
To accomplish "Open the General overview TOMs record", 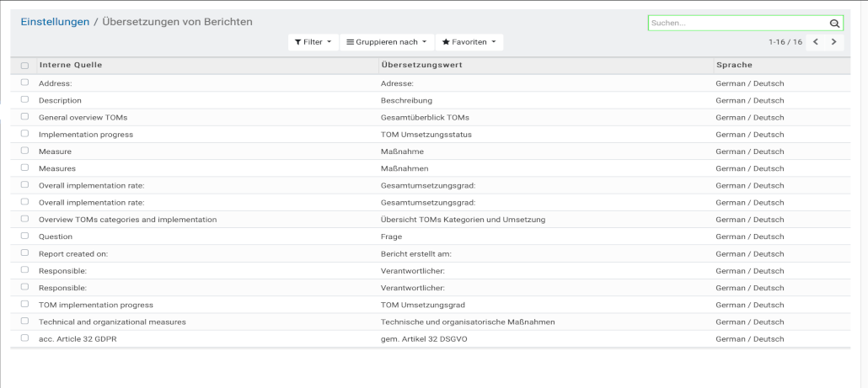I will pyautogui.click(x=83, y=117).
